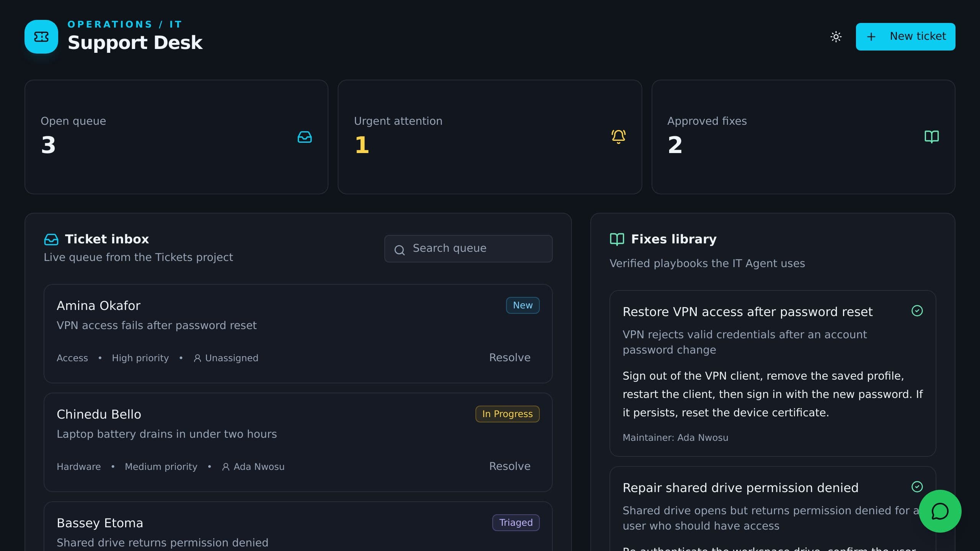The image size is (980, 551).
Task: Click Unassigned assignee text on Amina's ticket
Action: tap(232, 358)
